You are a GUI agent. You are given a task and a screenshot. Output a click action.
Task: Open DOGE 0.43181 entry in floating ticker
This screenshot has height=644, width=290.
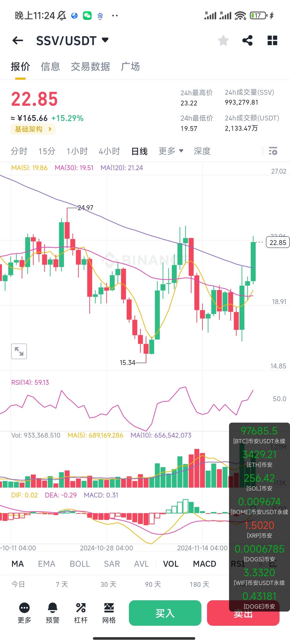259,601
